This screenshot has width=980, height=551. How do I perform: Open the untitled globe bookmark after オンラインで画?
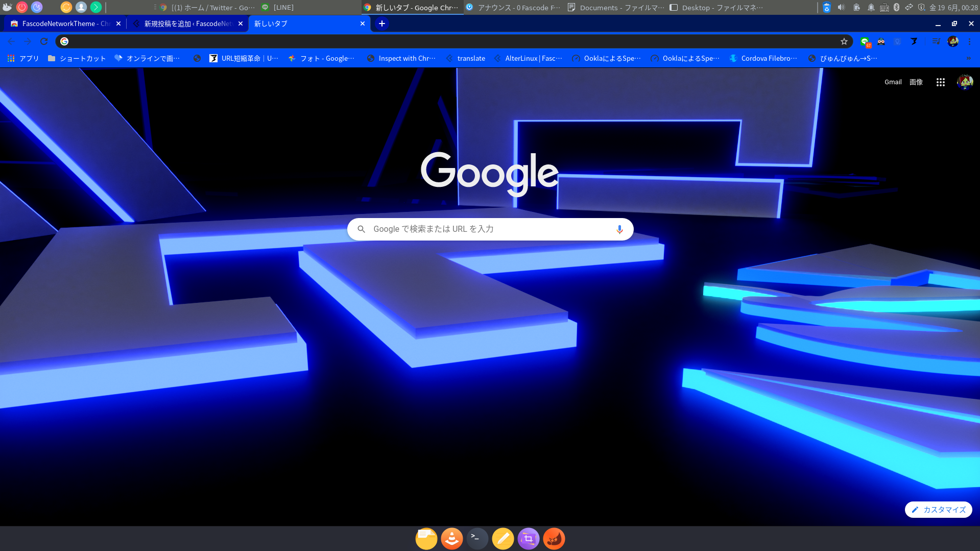tap(197, 58)
